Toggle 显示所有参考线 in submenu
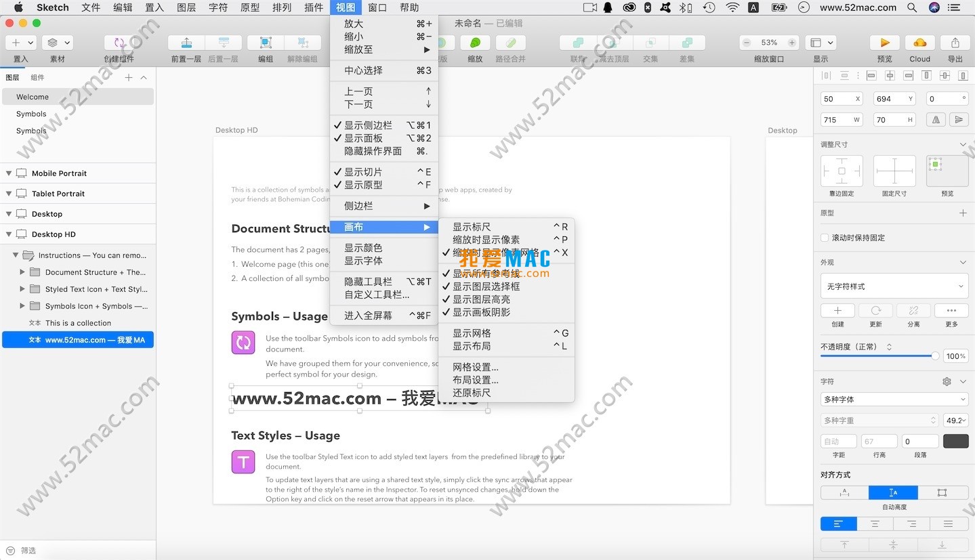Viewport: 975px width, 560px height. pyautogui.click(x=507, y=274)
